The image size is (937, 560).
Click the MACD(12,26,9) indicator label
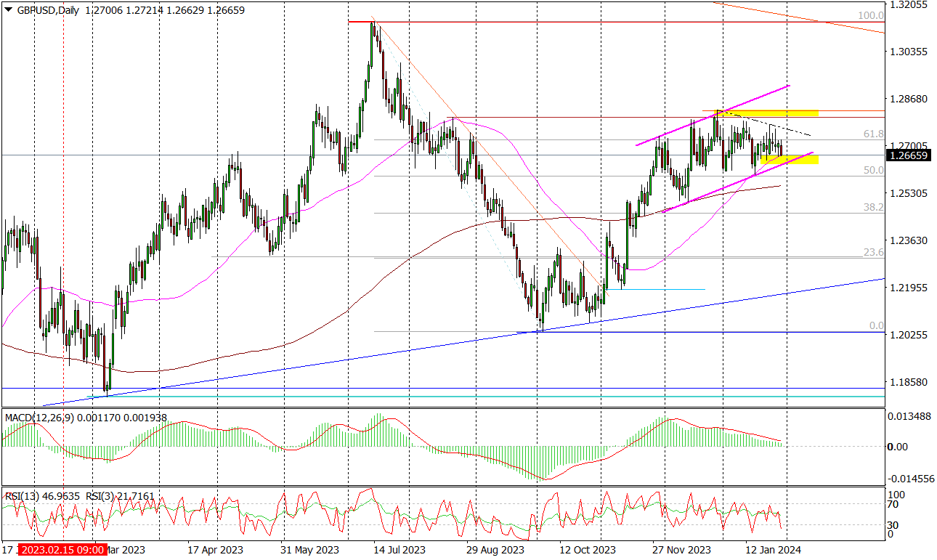click(39, 418)
